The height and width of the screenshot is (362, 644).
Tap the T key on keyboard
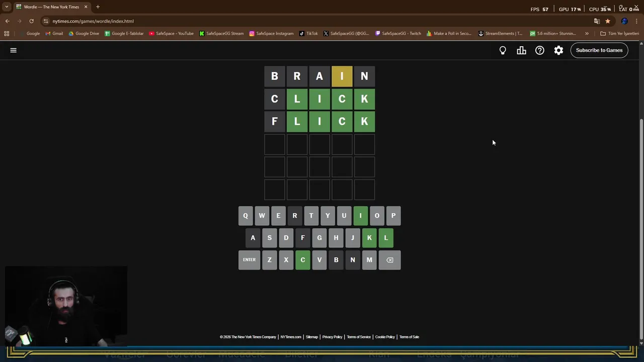coord(311,216)
